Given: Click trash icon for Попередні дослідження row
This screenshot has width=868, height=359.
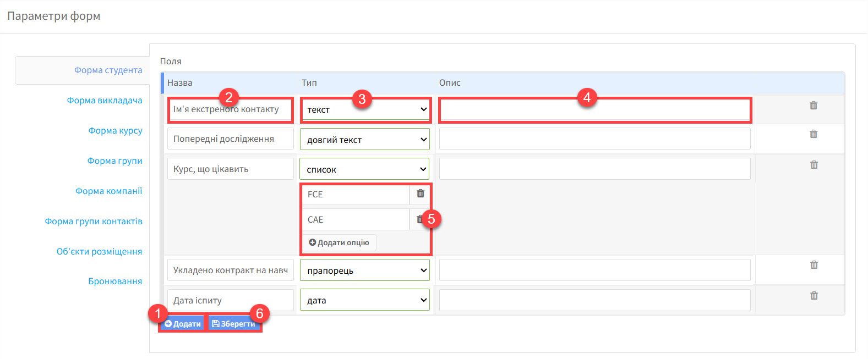Looking at the screenshot, I should point(813,134).
